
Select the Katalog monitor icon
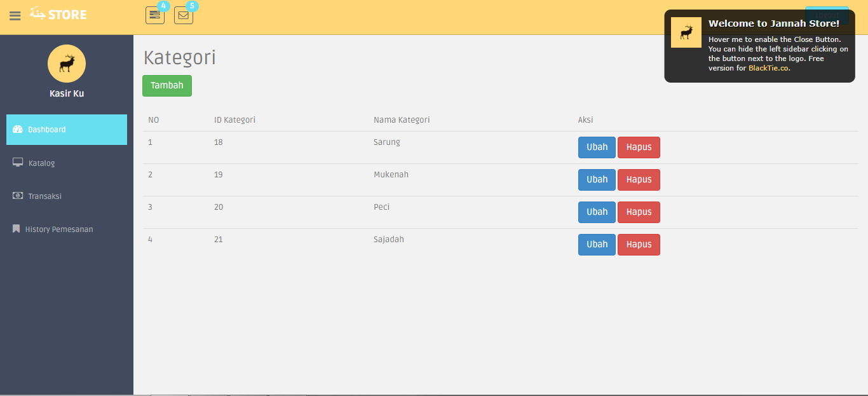[17, 162]
